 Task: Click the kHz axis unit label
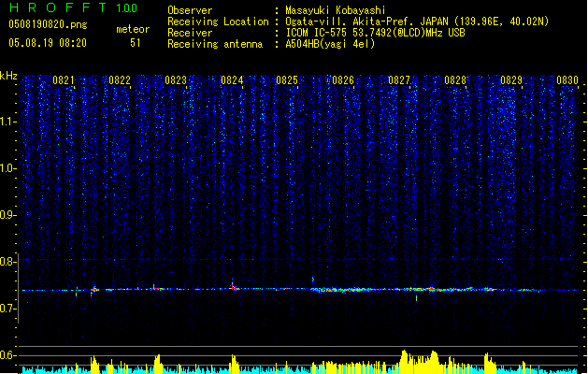(8, 76)
